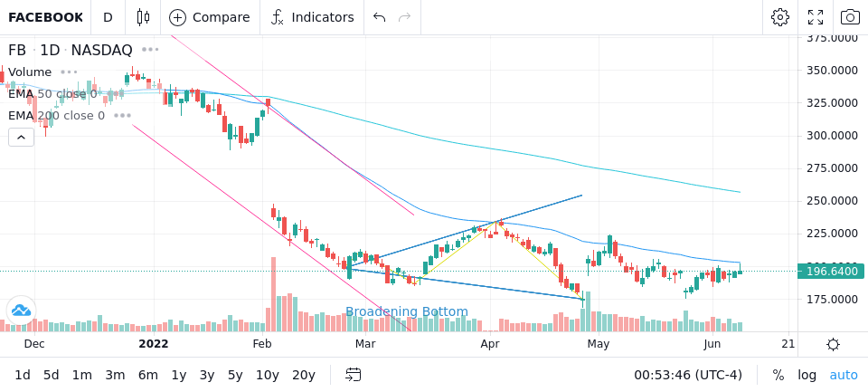Click the Volume legend label
Image resolution: width=868 pixels, height=392 pixels.
coord(30,72)
